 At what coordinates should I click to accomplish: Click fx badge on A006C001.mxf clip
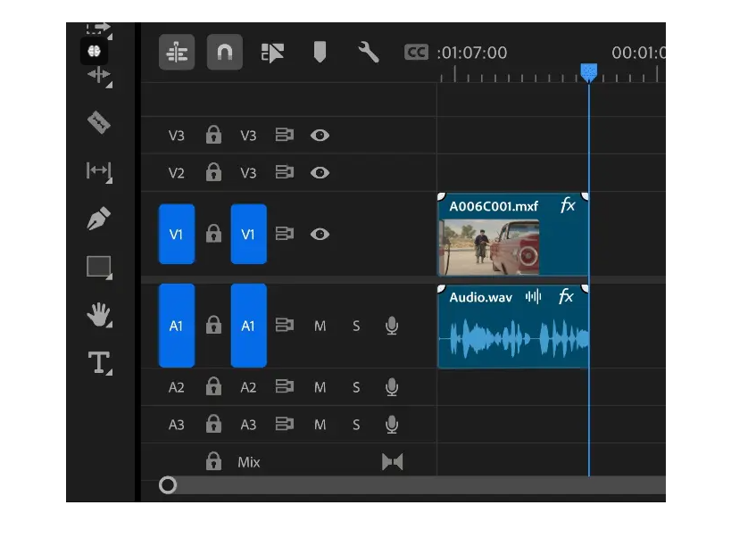(568, 205)
